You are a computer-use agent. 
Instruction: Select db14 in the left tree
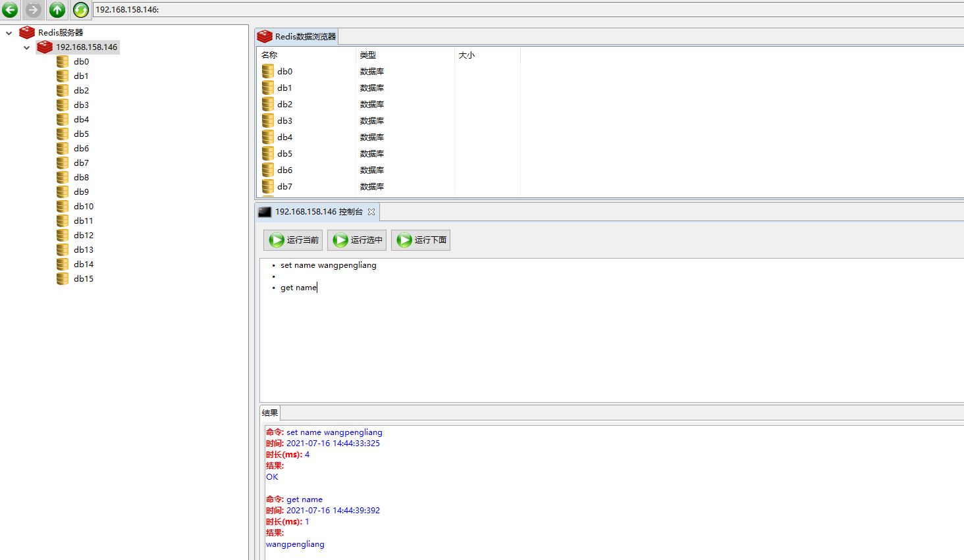click(x=84, y=265)
